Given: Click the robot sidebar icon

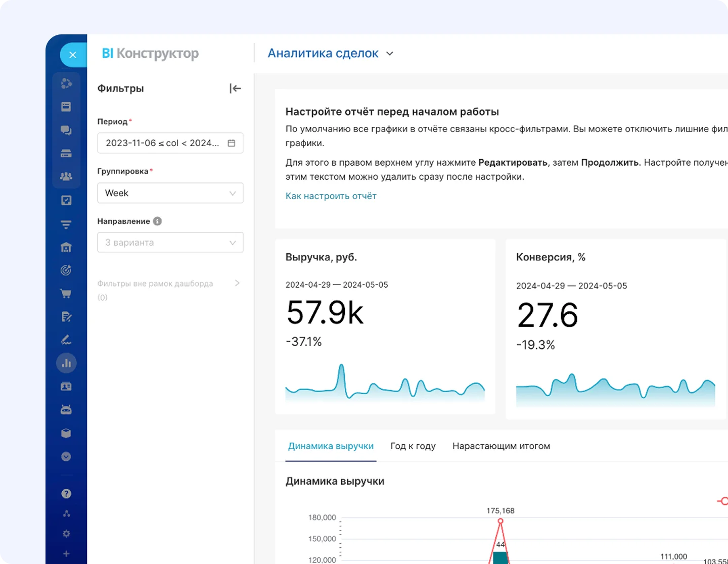Looking at the screenshot, I should click(x=66, y=409).
